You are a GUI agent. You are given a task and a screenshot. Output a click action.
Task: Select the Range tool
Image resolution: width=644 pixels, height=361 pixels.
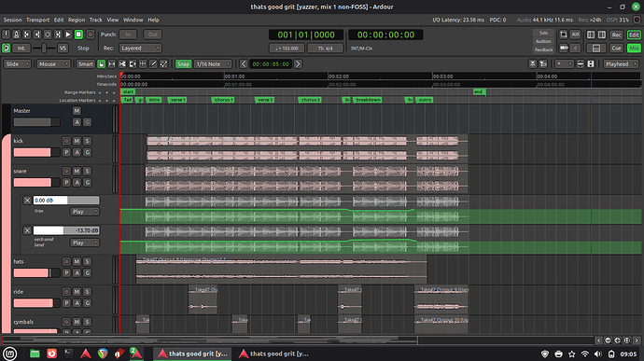(112, 64)
